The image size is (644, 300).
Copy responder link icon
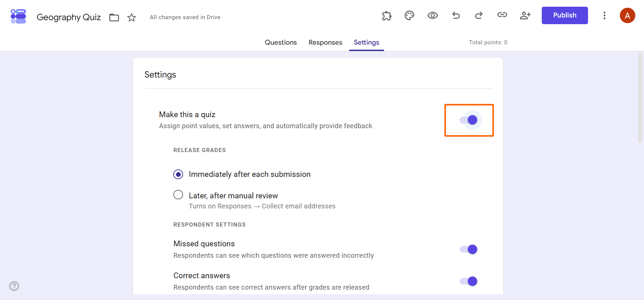pos(502,15)
